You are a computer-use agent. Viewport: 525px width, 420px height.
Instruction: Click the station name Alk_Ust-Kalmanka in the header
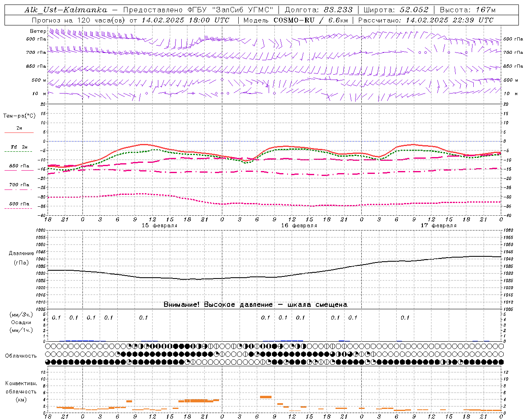pos(66,10)
